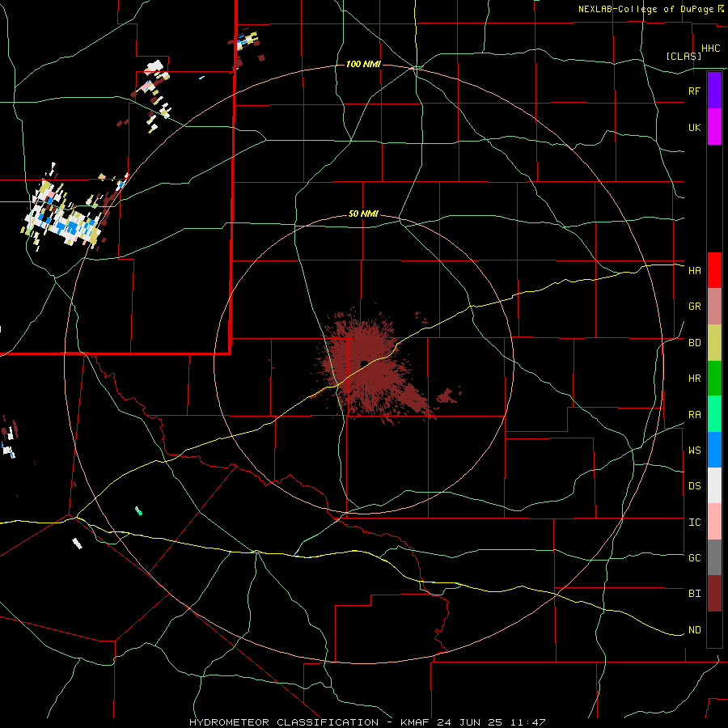This screenshot has height=728, width=728.
Task: Click the BD yellow legend swatch
Action: coord(714,343)
